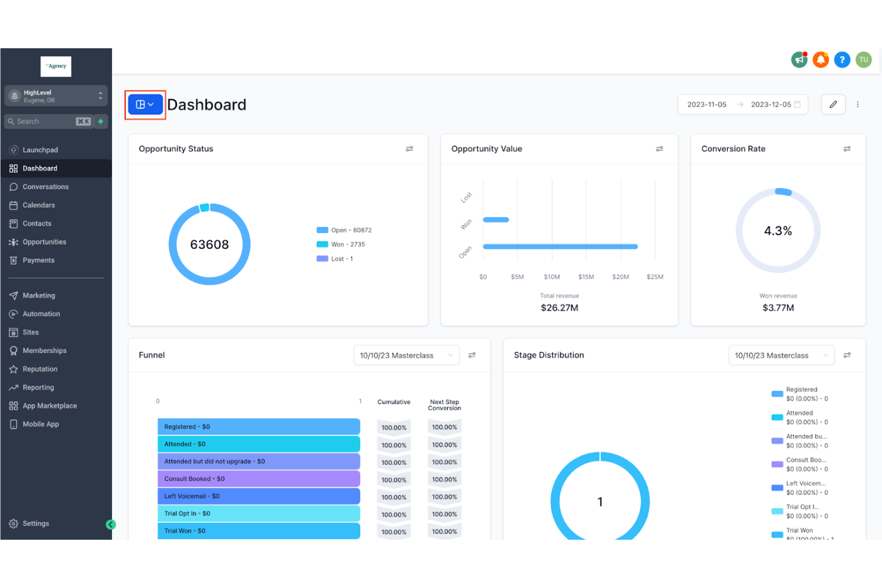Click the pencil edit button
This screenshot has height=588, width=882.
833,104
